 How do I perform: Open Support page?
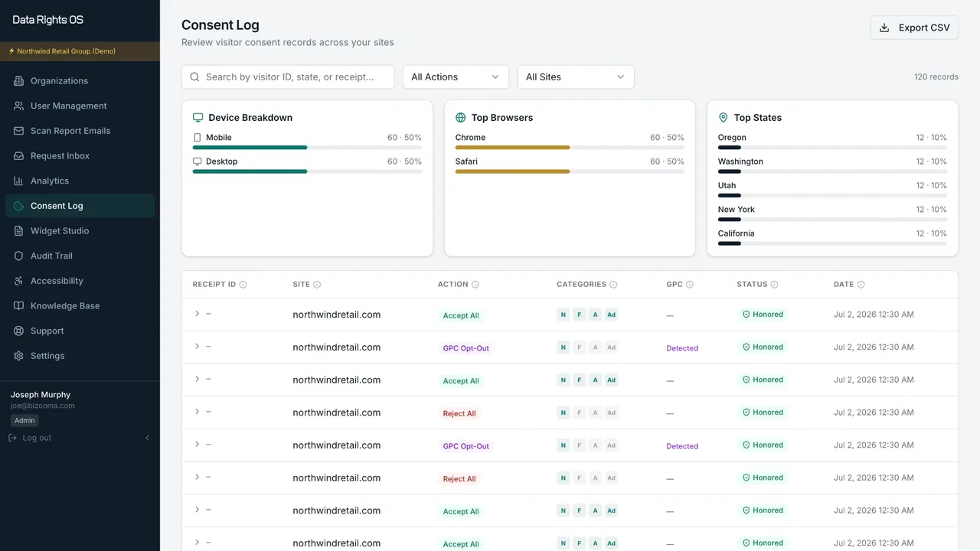click(80, 331)
